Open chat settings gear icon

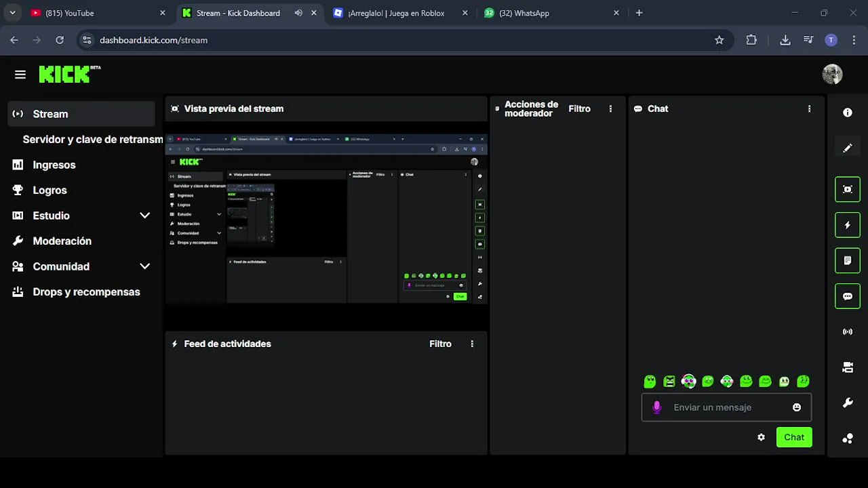tap(761, 437)
